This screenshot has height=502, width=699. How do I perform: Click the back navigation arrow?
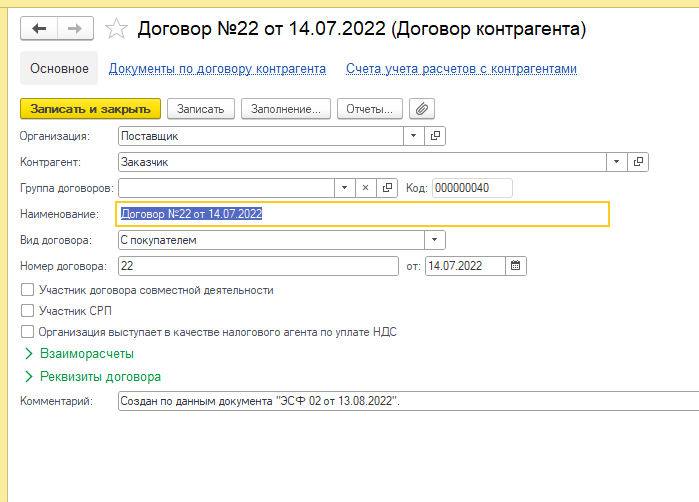coord(40,29)
